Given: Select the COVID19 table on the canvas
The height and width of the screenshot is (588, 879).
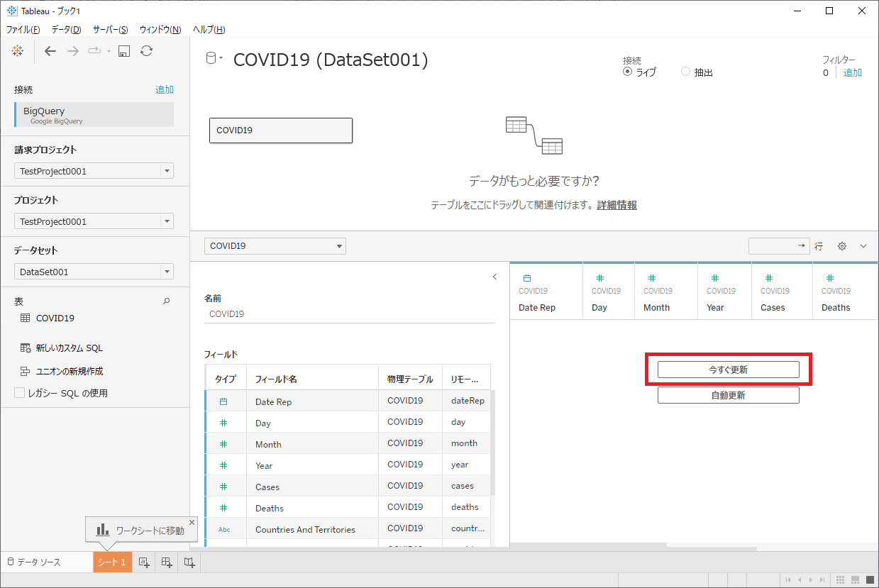Looking at the screenshot, I should (281, 131).
